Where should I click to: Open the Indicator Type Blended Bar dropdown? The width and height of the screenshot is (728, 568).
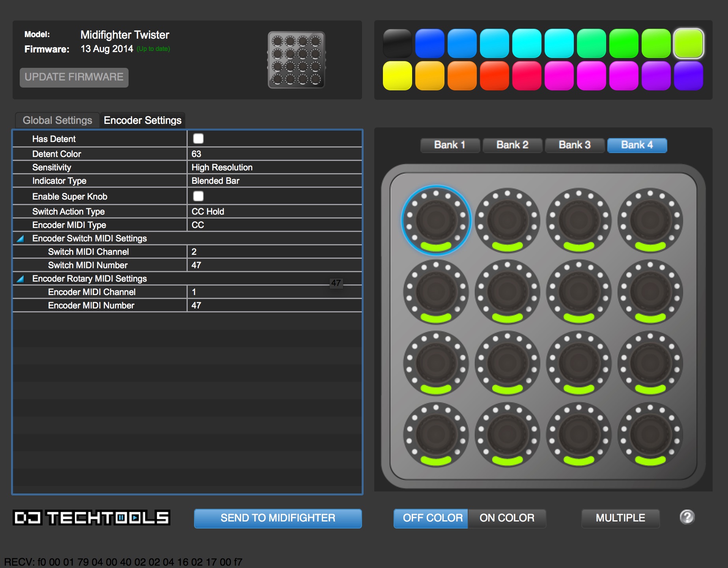click(x=274, y=181)
